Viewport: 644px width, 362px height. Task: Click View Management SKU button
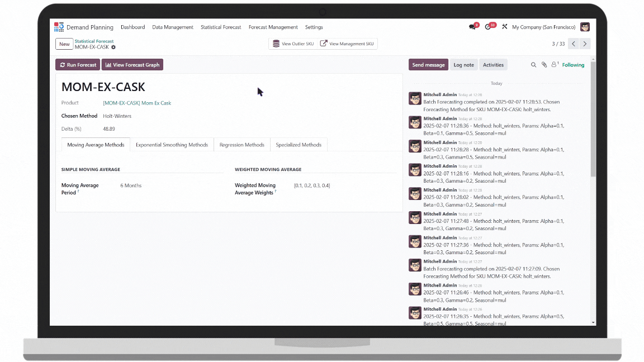coord(347,44)
